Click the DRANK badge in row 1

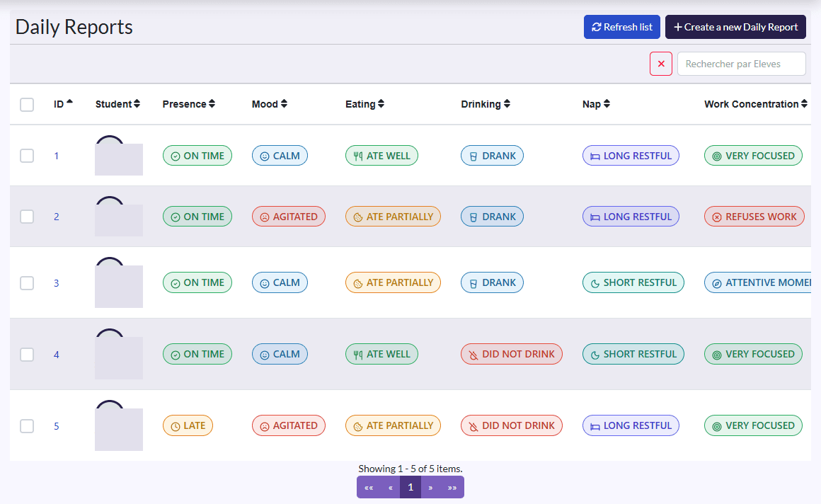click(x=492, y=156)
